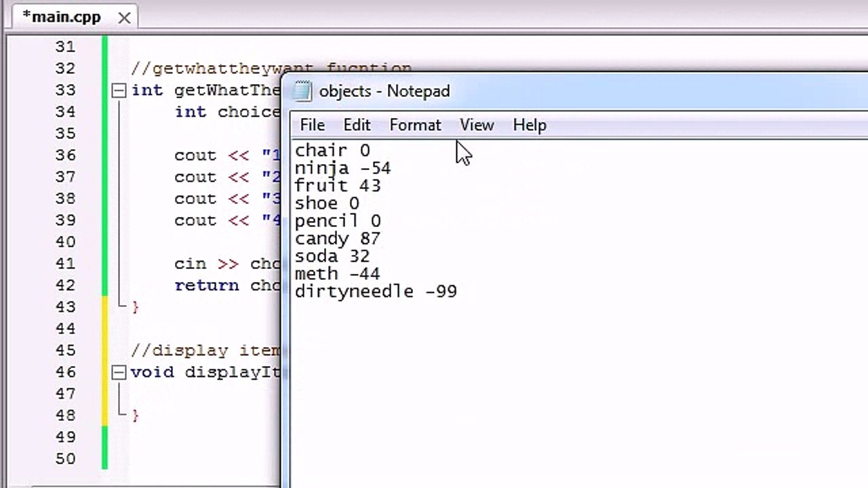Click 'void displayIt' on line 46

click(205, 372)
